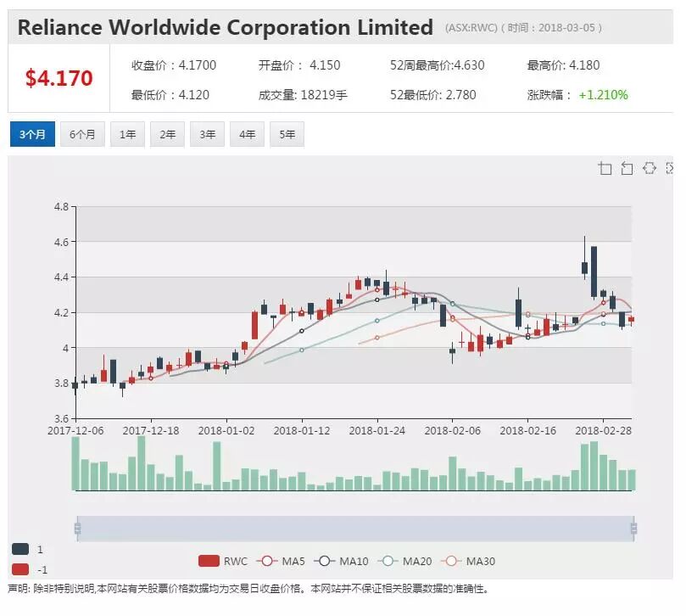Switch to the 6个月 range tab
The image size is (686, 616).
pos(82,134)
